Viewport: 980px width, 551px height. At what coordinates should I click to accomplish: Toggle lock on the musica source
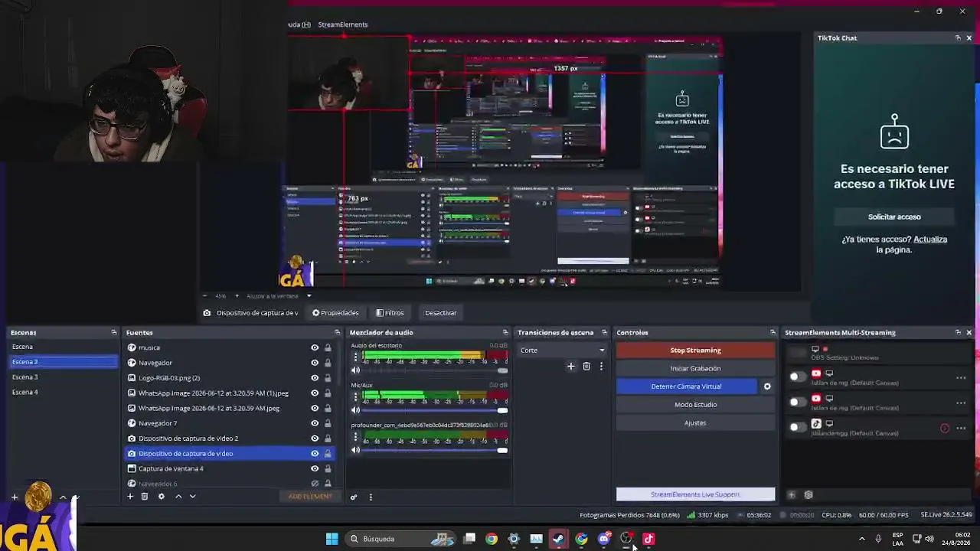tap(328, 347)
